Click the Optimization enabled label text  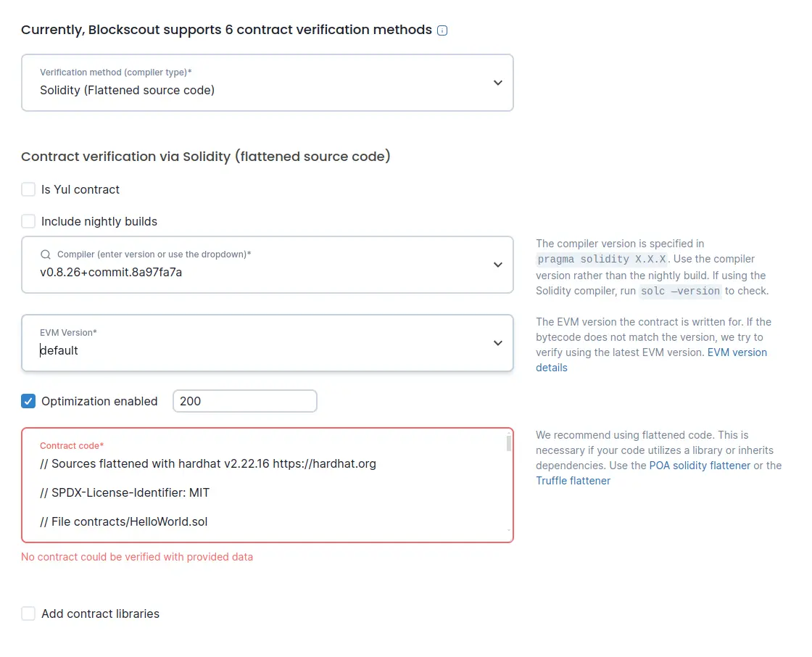(x=99, y=401)
